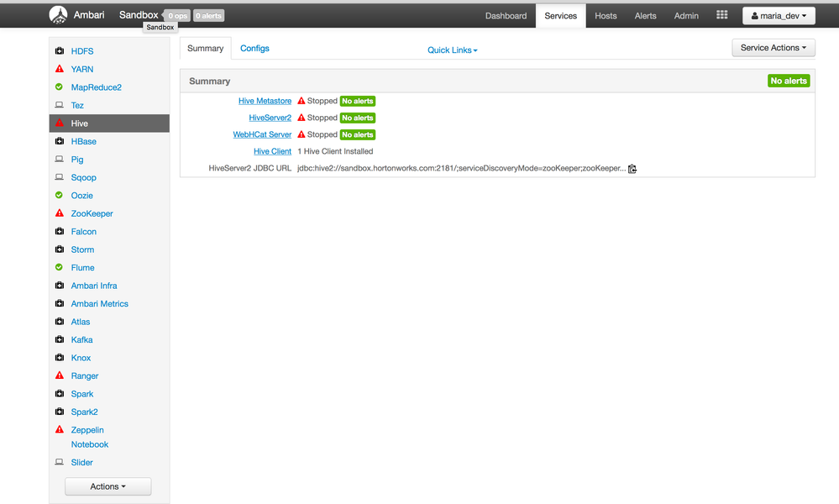Switch to the Summary tab
This screenshot has height=504, width=839.
(x=206, y=48)
